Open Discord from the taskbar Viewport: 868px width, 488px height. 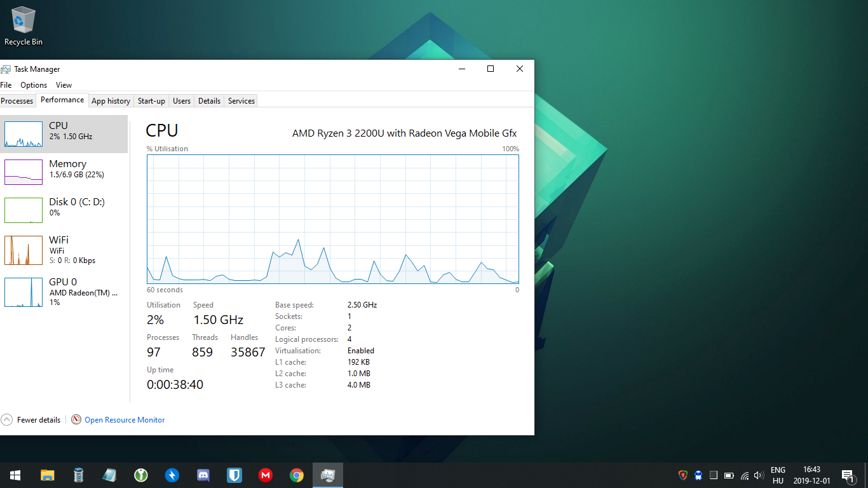click(203, 475)
